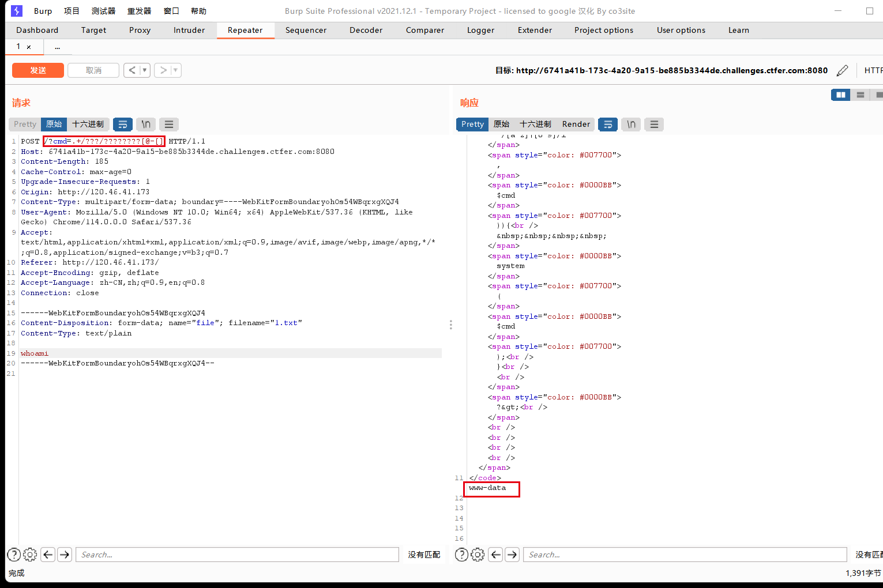Select Render view in response panel
883x588 pixels.
click(576, 124)
